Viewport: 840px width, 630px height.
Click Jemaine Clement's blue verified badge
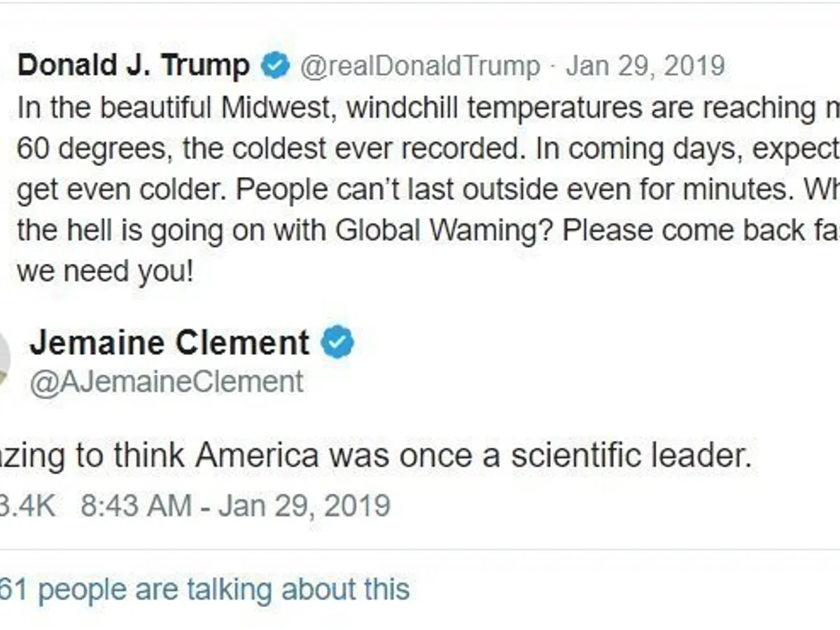coord(337,343)
